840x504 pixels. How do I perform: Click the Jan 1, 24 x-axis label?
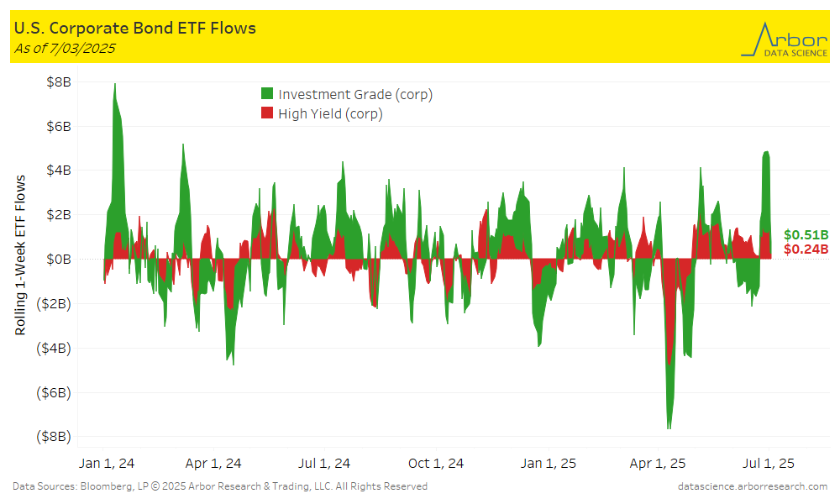pos(105,463)
